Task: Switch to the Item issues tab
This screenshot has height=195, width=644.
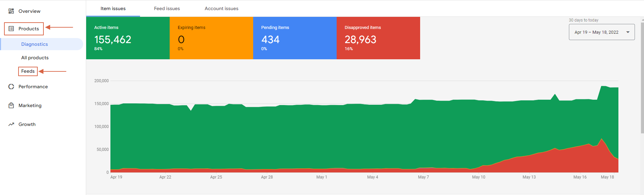Action: point(113,8)
